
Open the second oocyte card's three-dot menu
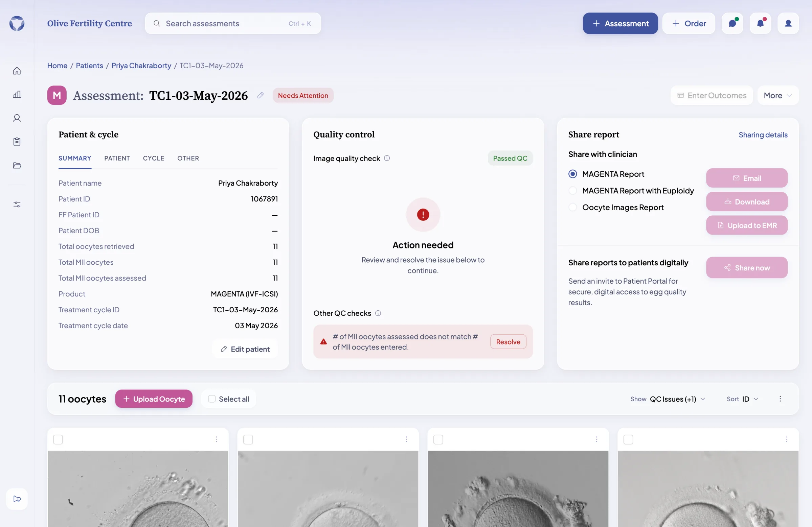(x=406, y=439)
